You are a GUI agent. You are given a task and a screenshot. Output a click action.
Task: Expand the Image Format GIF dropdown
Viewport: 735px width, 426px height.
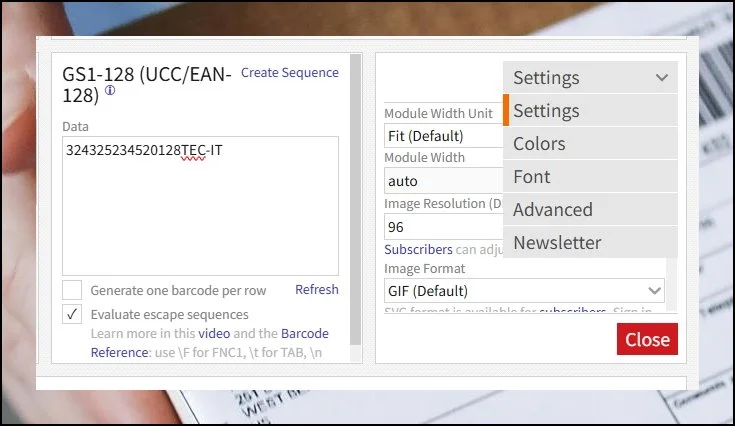tap(524, 291)
